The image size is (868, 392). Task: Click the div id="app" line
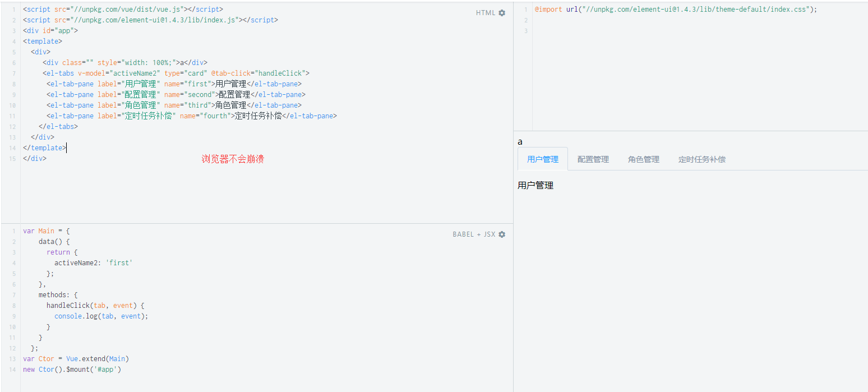[50, 31]
